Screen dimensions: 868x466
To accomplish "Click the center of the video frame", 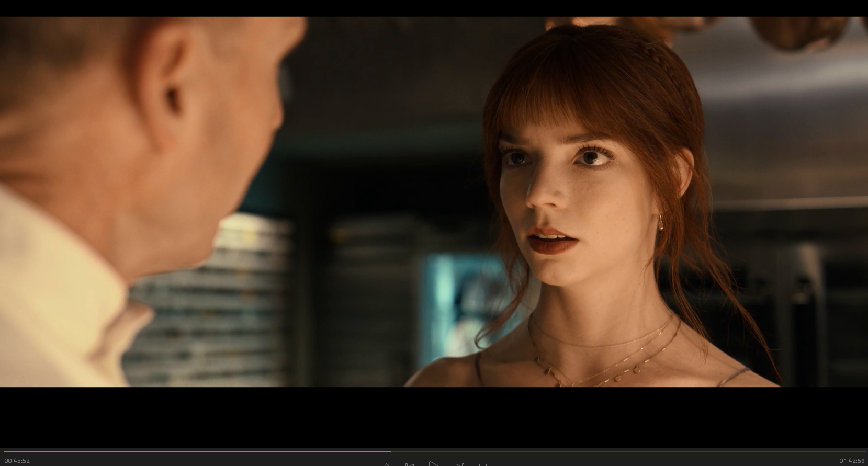I will 434,202.
